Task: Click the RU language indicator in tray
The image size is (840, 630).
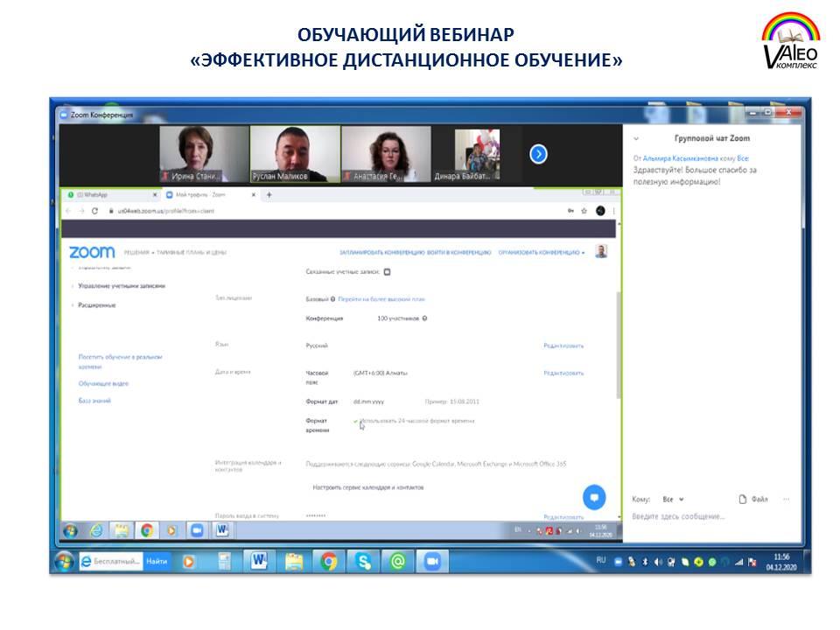Action: [601, 560]
